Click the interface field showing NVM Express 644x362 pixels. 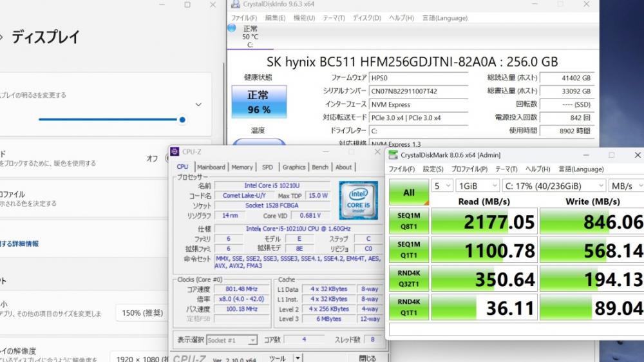[x=419, y=104]
